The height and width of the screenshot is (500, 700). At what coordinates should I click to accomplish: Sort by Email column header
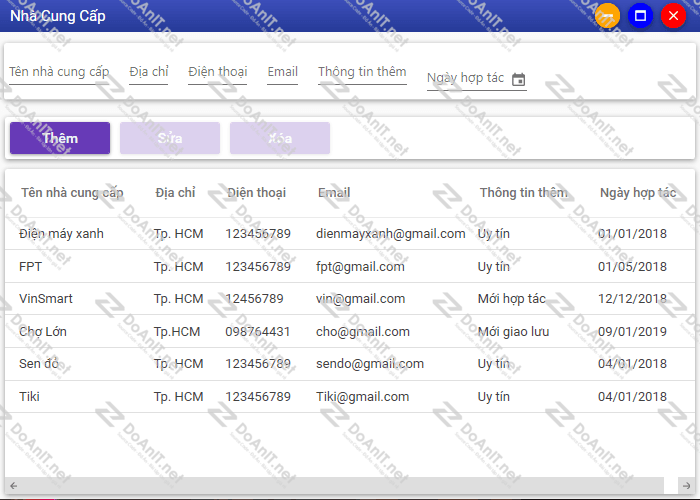pyautogui.click(x=334, y=192)
